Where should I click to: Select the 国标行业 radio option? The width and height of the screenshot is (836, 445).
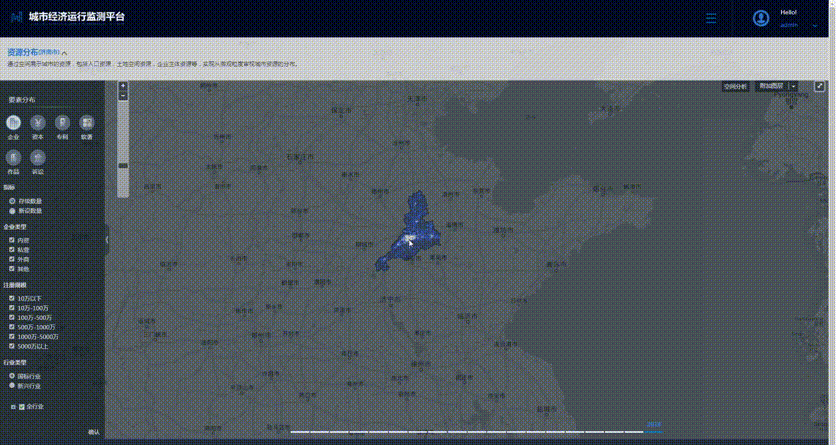[x=12, y=376]
